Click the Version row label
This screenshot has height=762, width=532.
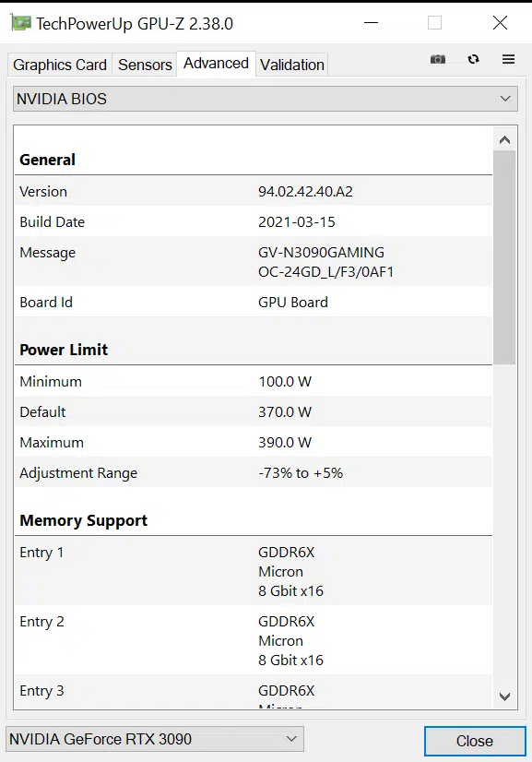pyautogui.click(x=43, y=192)
